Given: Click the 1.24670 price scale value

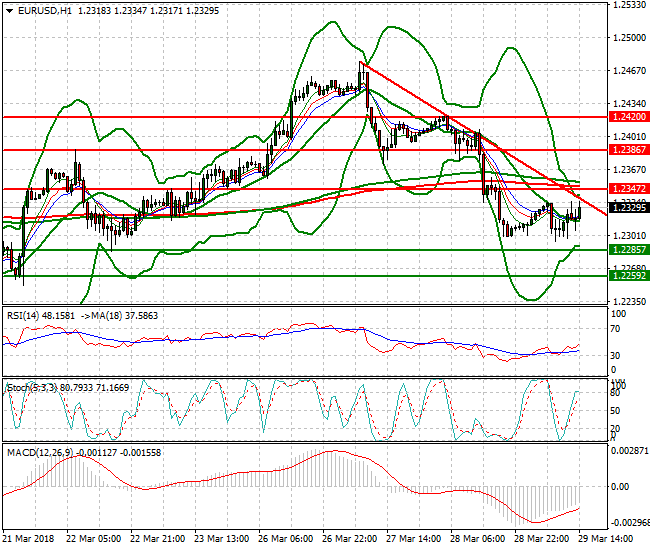Looking at the screenshot, I should 629,71.
